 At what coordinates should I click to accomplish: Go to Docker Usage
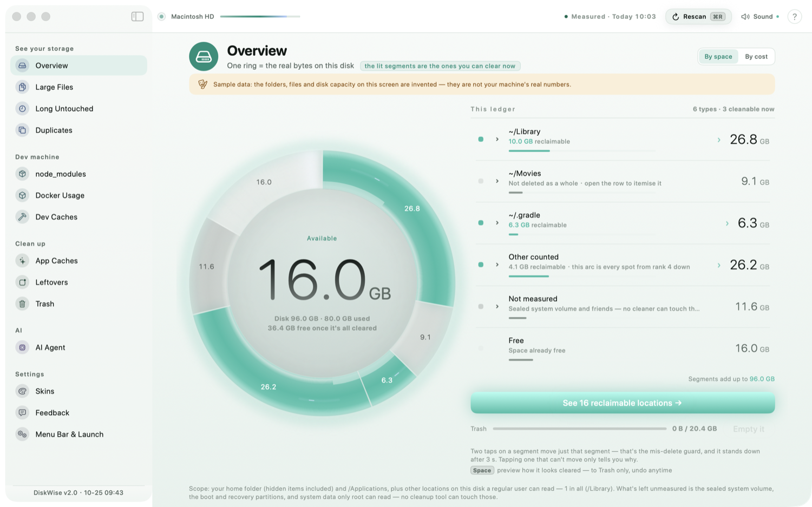78,195
